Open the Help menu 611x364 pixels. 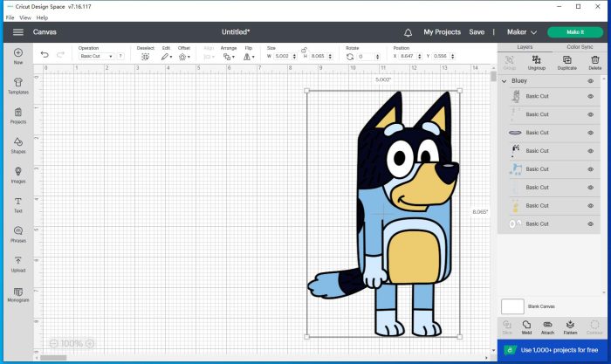click(x=42, y=17)
